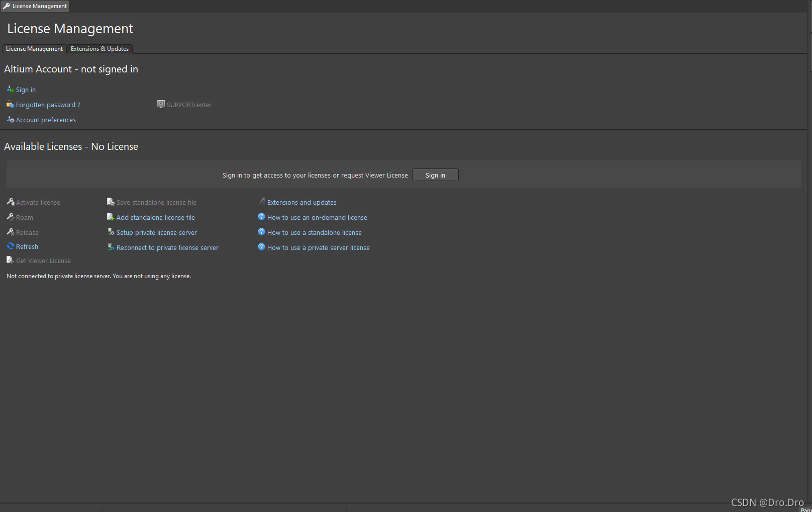812x512 pixels.
Task: Click the on-demand license help question icon
Action: [261, 217]
